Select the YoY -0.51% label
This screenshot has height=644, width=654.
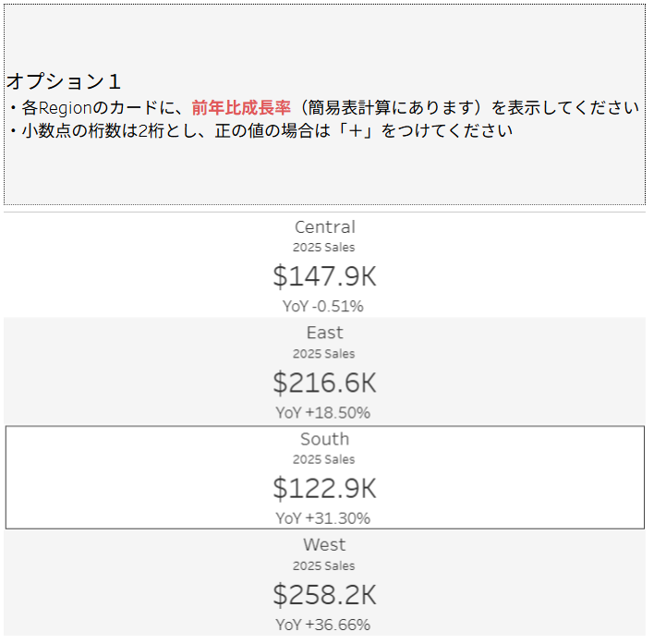323,306
